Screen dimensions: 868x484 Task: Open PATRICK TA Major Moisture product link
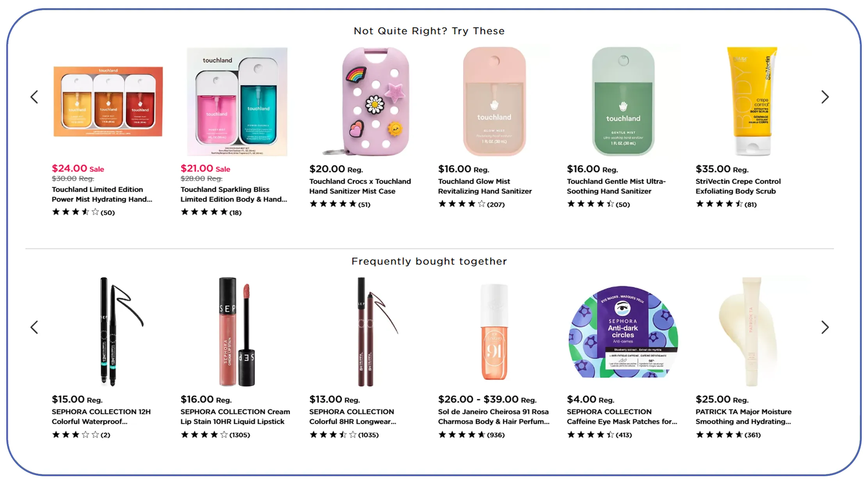(x=743, y=416)
